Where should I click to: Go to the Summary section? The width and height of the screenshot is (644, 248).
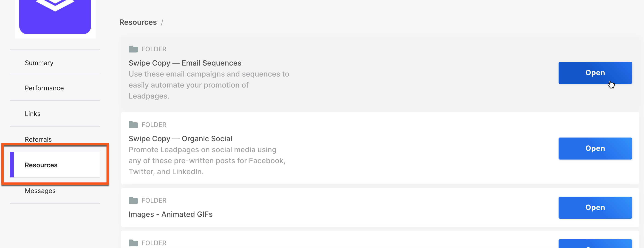pos(39,63)
